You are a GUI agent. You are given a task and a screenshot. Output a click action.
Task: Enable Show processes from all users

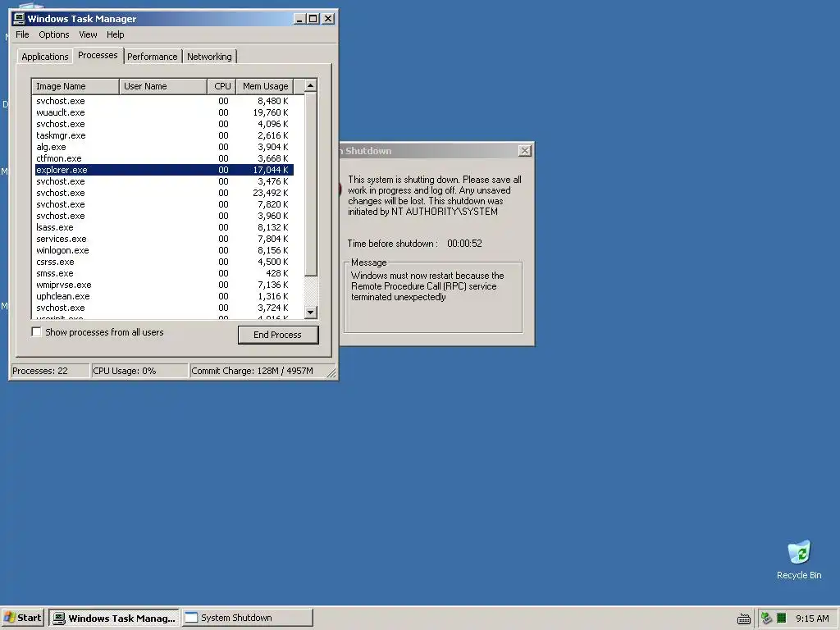[x=36, y=332]
